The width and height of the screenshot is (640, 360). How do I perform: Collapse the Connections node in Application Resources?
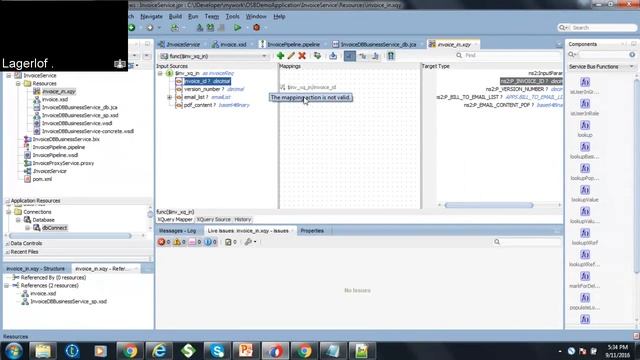pyautogui.click(x=9, y=212)
